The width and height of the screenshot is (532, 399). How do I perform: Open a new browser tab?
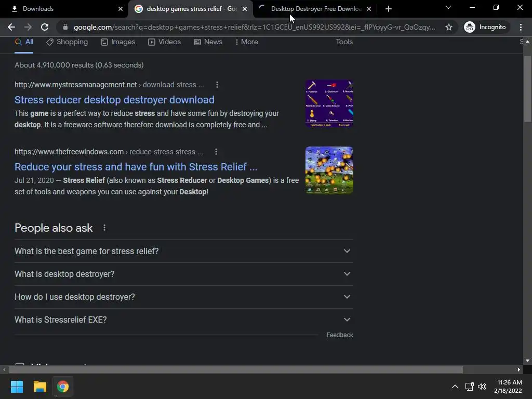point(389,9)
